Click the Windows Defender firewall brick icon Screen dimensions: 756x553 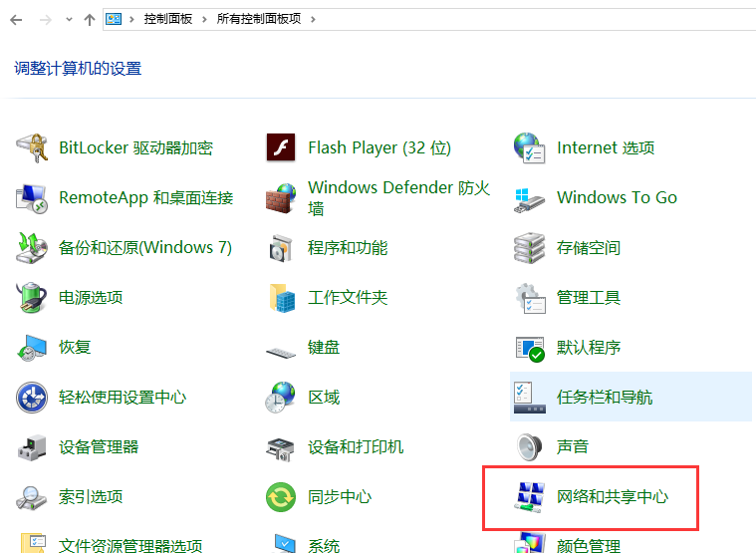[281, 198]
